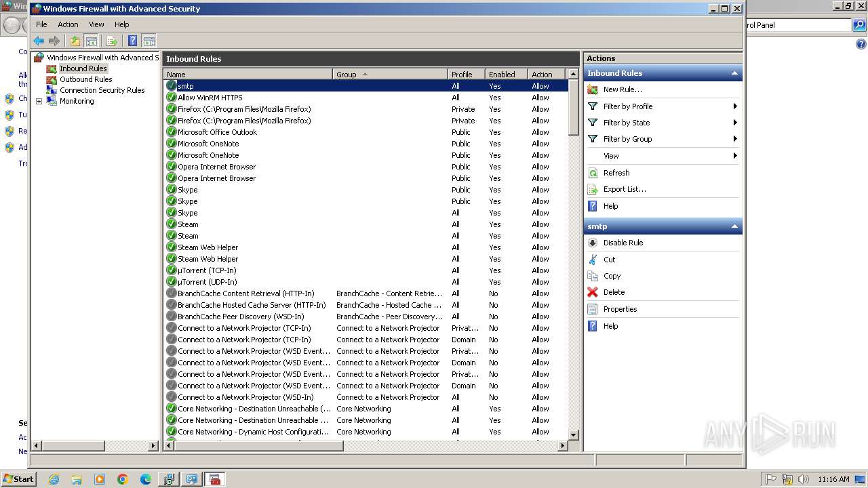Click scroll down arrow of rules list
This screenshot has width=868, height=488.
pyautogui.click(x=573, y=435)
